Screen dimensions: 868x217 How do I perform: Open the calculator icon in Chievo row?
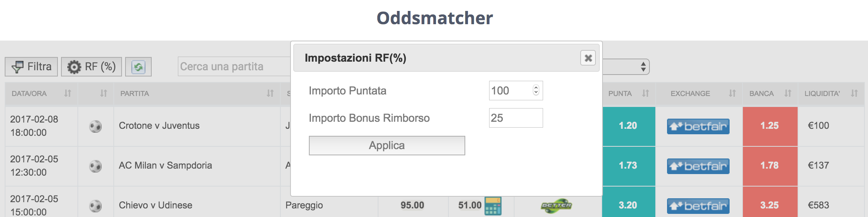493,206
